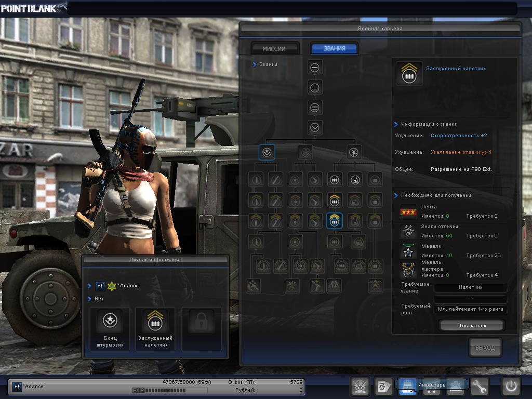
Task: Click the large Заслуженный налетчик rank badge
Action: click(x=409, y=73)
